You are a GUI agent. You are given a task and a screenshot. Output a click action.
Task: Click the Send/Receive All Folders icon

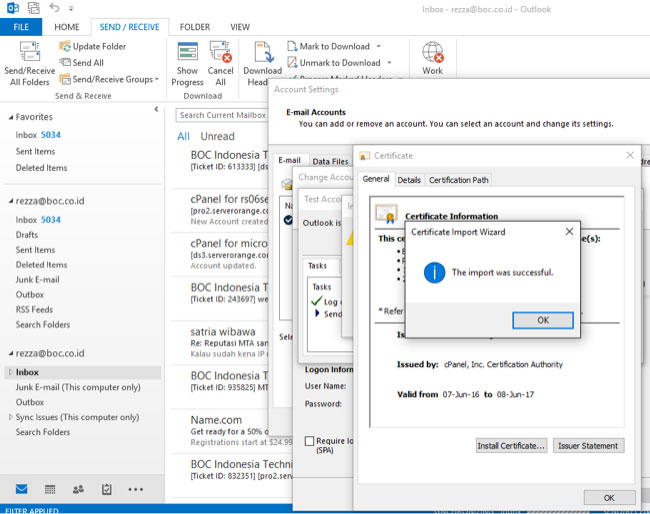[x=29, y=63]
